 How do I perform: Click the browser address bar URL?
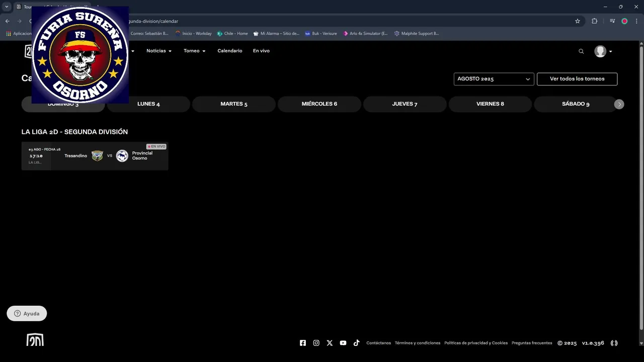pyautogui.click(x=153, y=21)
